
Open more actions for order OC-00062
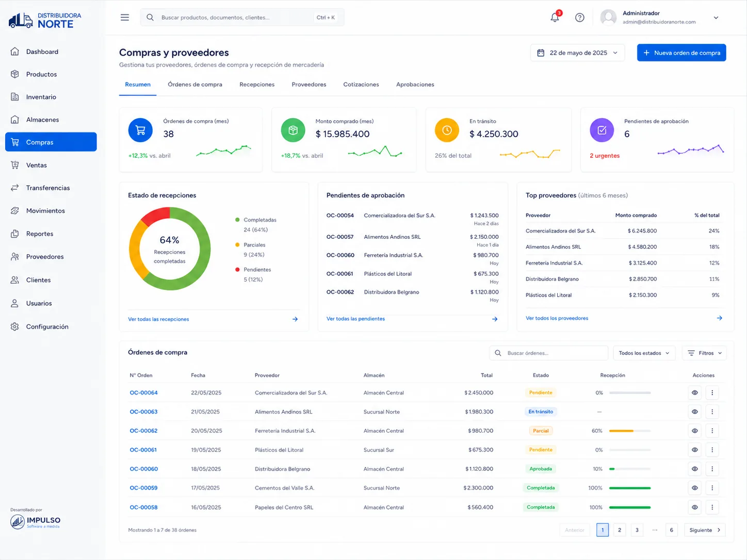[x=712, y=431]
